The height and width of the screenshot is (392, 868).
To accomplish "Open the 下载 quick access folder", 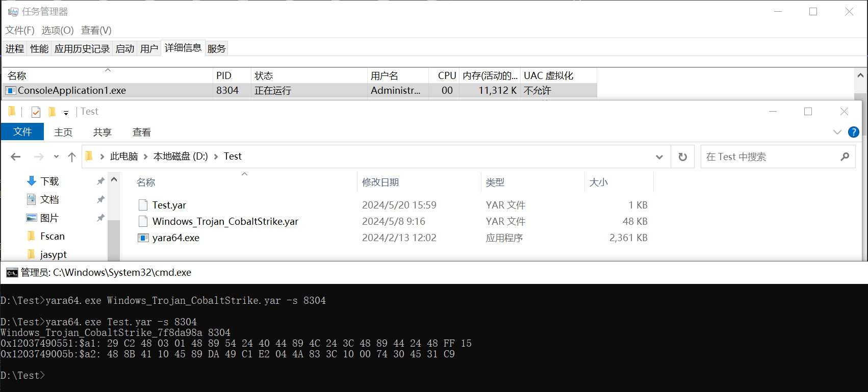I will pos(49,181).
